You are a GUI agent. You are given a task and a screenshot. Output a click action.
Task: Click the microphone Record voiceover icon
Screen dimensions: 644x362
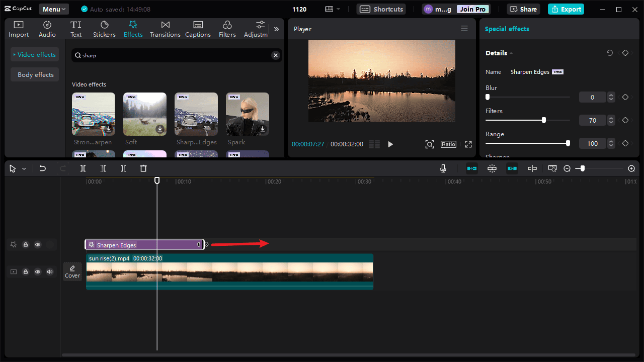[443, 169]
